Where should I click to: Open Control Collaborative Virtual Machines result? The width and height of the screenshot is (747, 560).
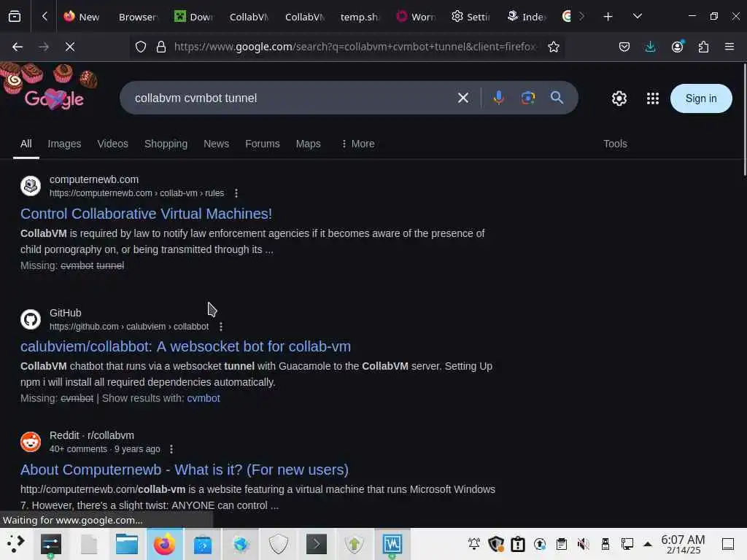coord(146,214)
